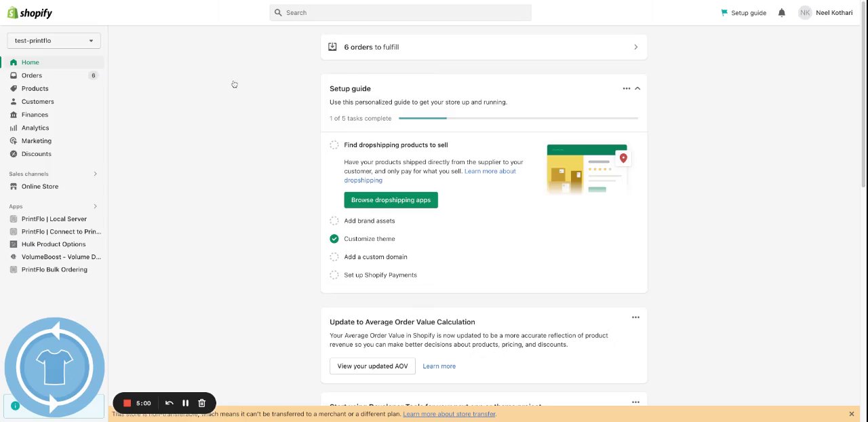Screen dimensions: 868x422
Task: Click the chevron on orders to fulfill
Action: point(635,47)
